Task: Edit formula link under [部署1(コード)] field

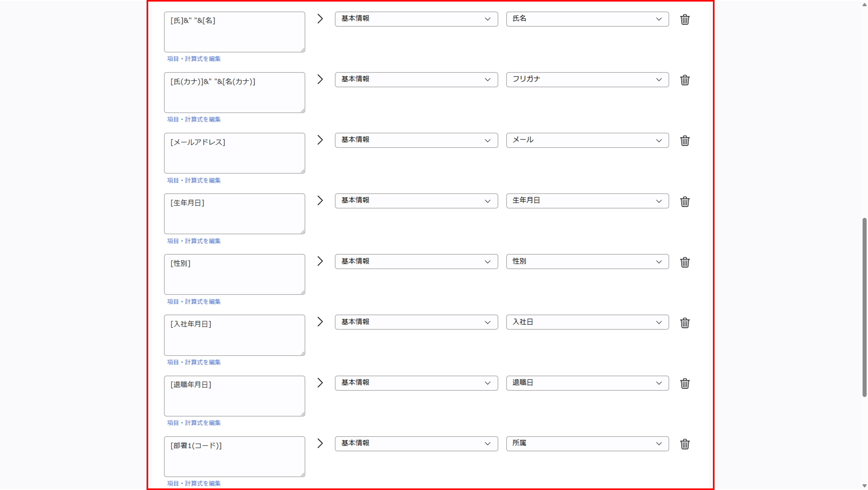Action: coord(194,483)
